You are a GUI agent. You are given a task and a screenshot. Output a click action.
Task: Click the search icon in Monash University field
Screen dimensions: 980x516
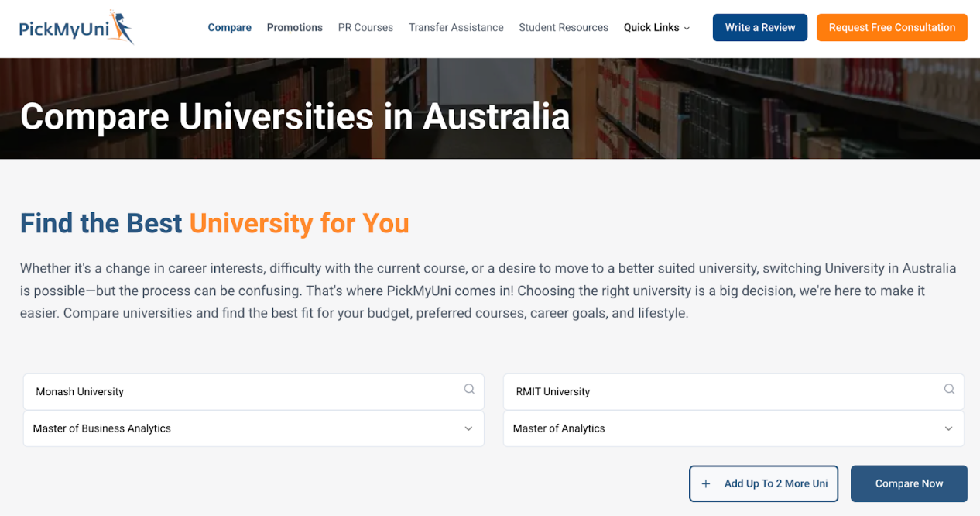click(469, 390)
